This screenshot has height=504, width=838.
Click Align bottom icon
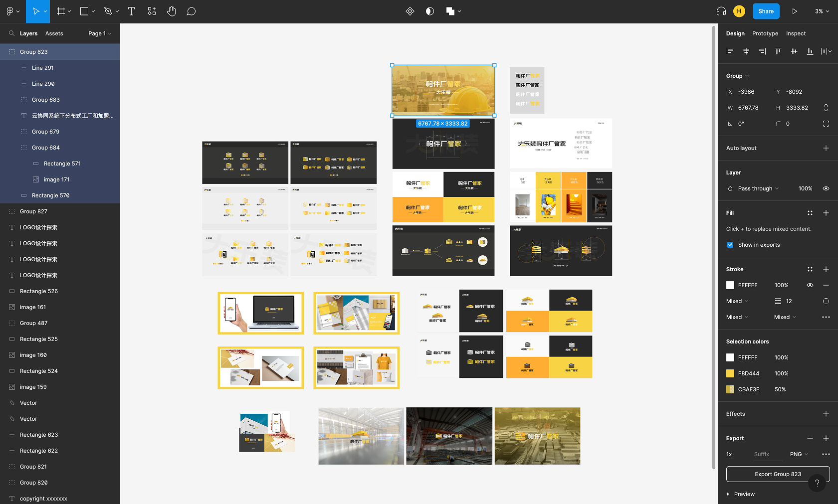810,51
